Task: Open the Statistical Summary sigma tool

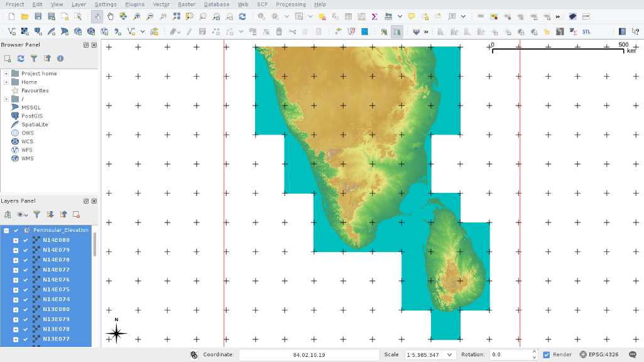Action: tap(375, 16)
